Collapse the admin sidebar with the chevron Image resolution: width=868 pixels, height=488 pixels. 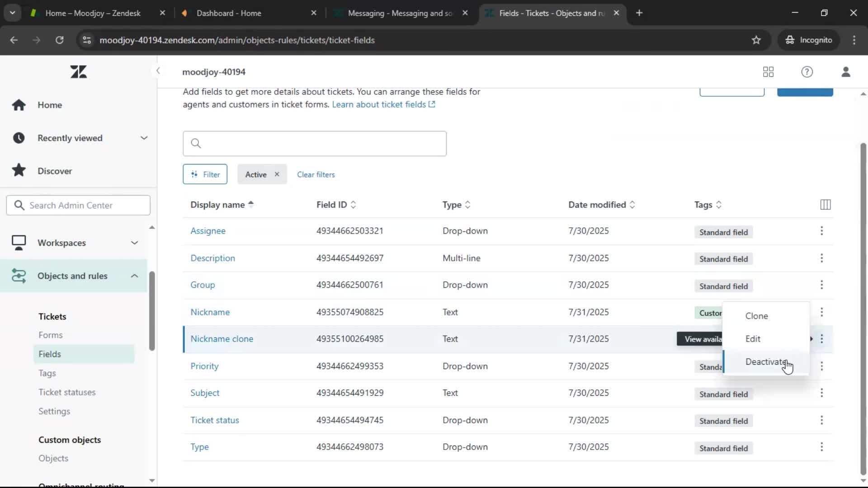point(158,71)
